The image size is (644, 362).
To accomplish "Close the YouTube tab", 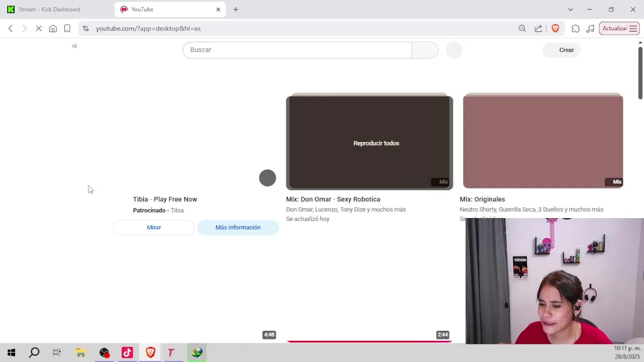I will pyautogui.click(x=218, y=9).
